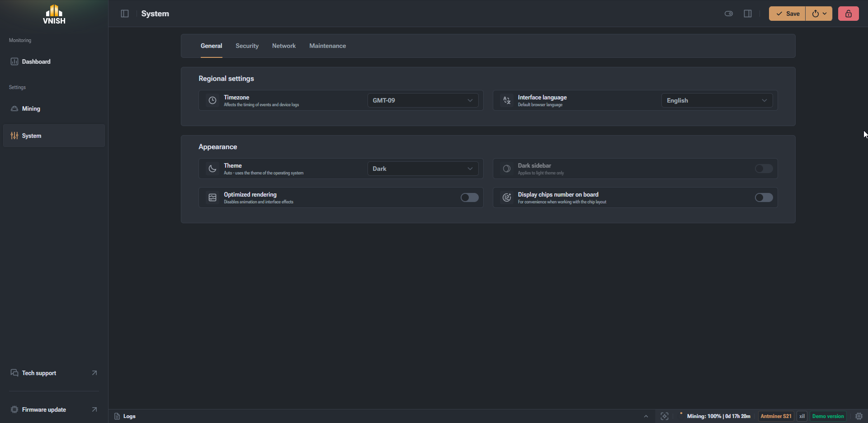Open the gear settings icon in the status bar

click(859, 416)
